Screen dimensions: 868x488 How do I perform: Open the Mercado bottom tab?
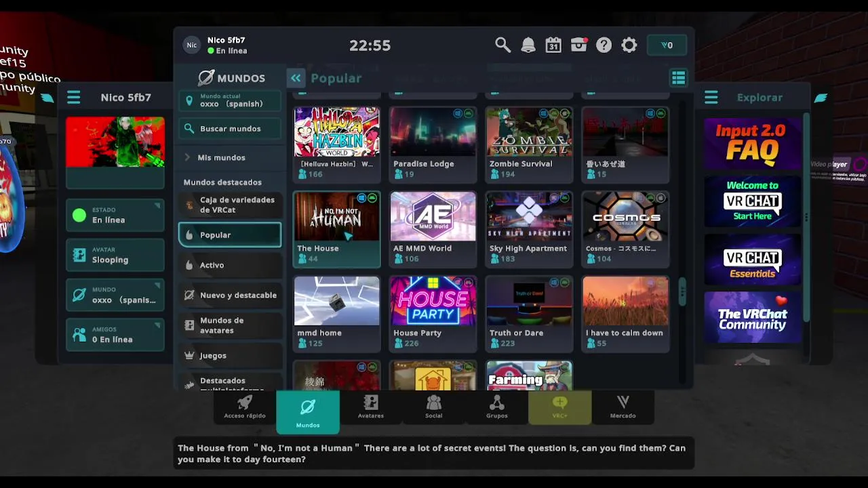623,407
